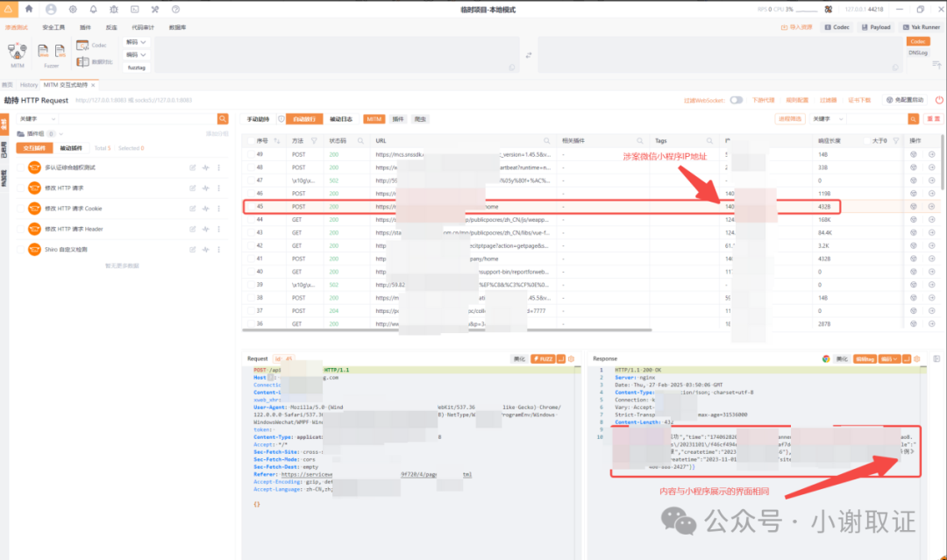Tick the select-all checkbox in the table header

251,140
